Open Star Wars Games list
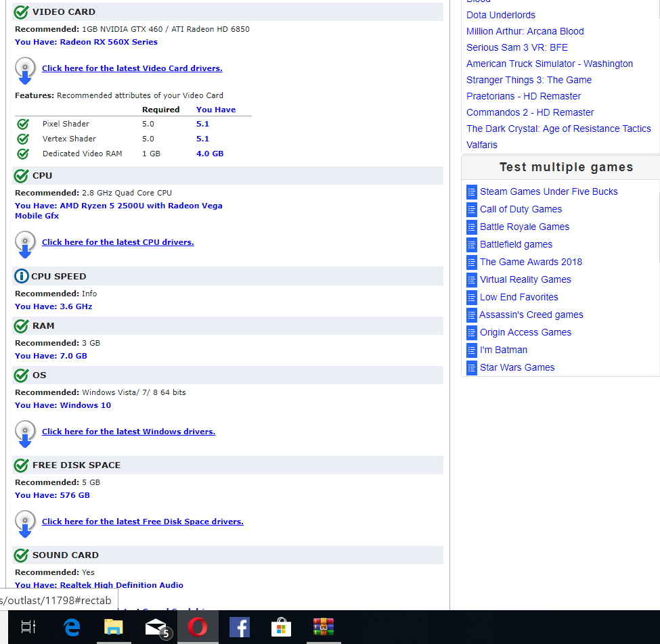This screenshot has height=644, width=660. [517, 367]
